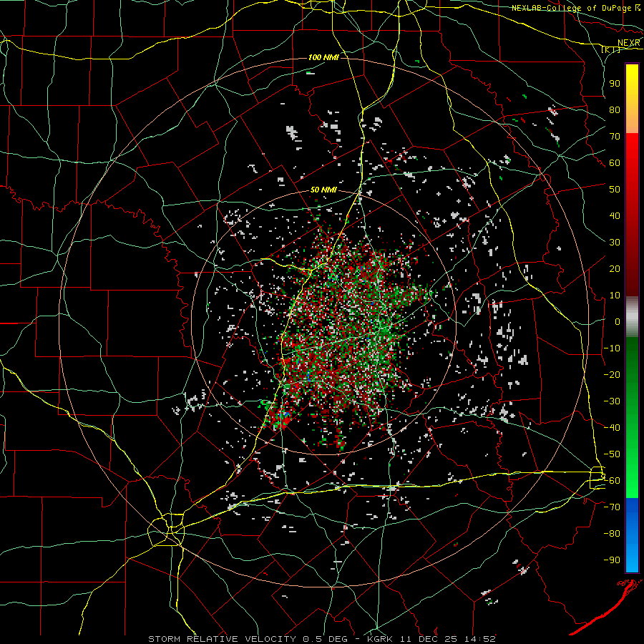The width and height of the screenshot is (644, 644).
Task: Click the 80 label on velocity scale
Action: [x=615, y=110]
